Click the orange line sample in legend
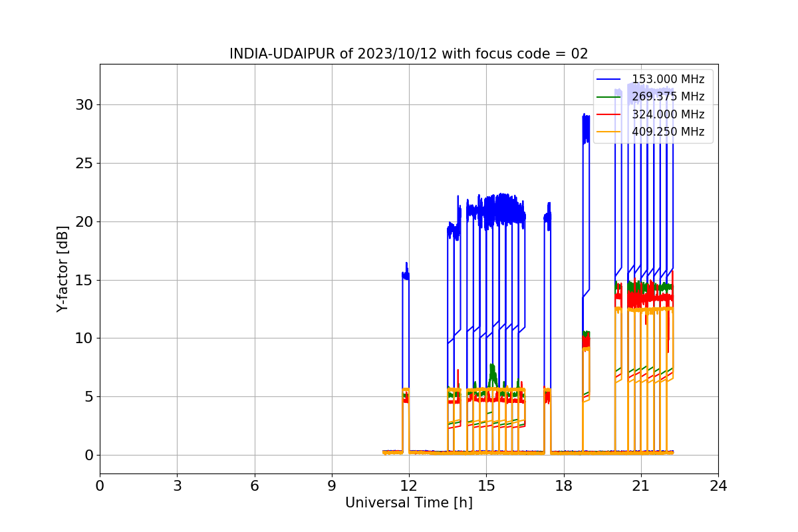798x532 pixels. tap(608, 132)
